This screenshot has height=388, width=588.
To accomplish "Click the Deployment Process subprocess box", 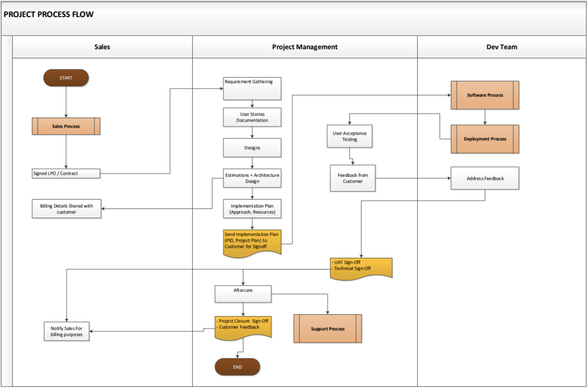I will 485,139.
